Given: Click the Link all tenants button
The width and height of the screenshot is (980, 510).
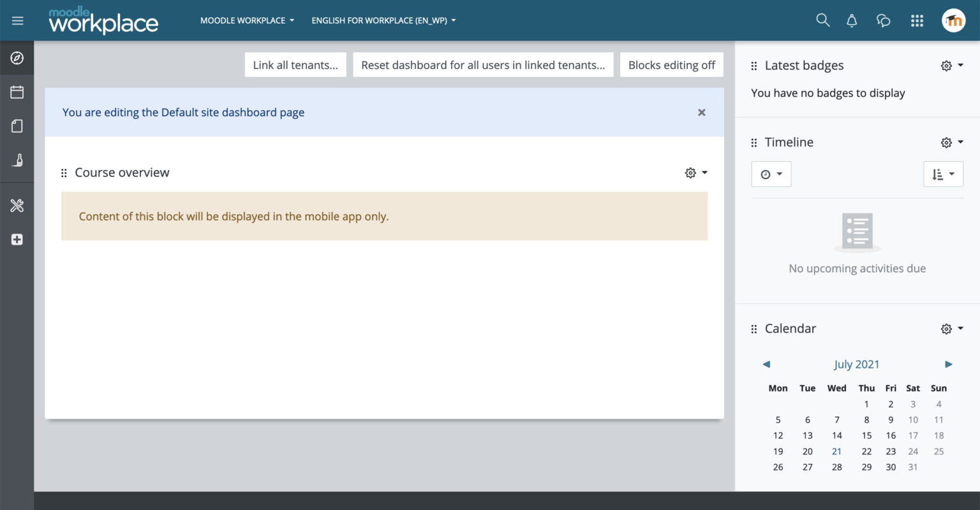Looking at the screenshot, I should (295, 64).
